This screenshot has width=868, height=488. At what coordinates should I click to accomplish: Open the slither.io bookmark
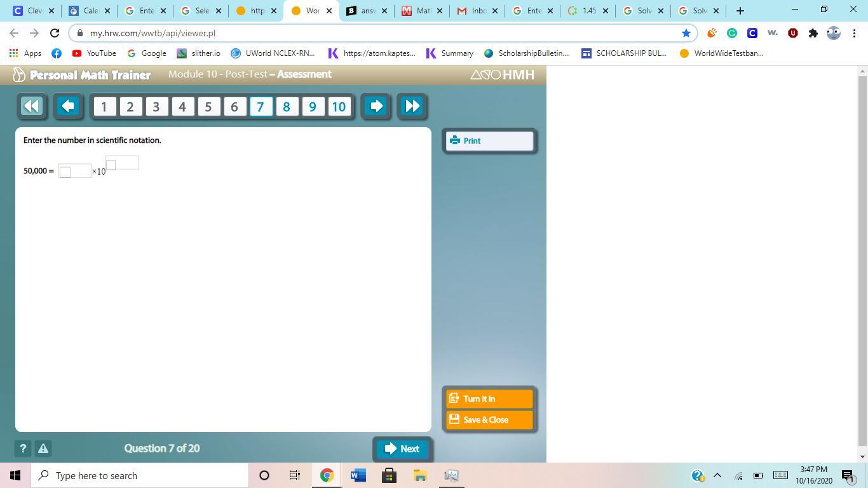(x=199, y=53)
